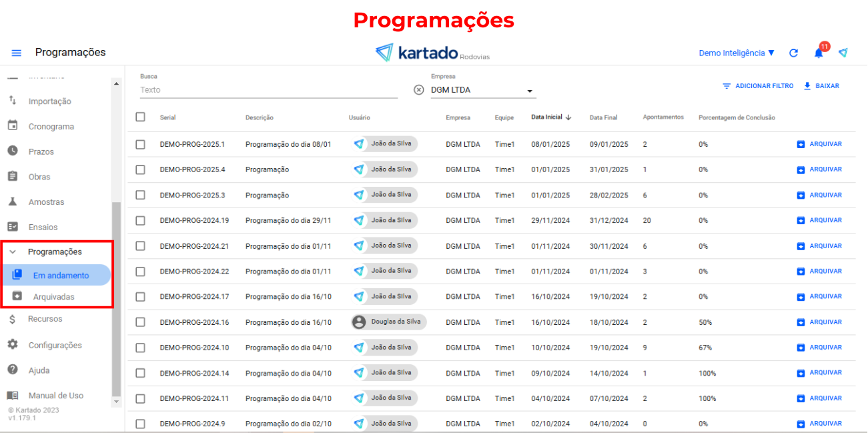
Task: Click the Kartado profile icon top right
Action: pos(843,53)
